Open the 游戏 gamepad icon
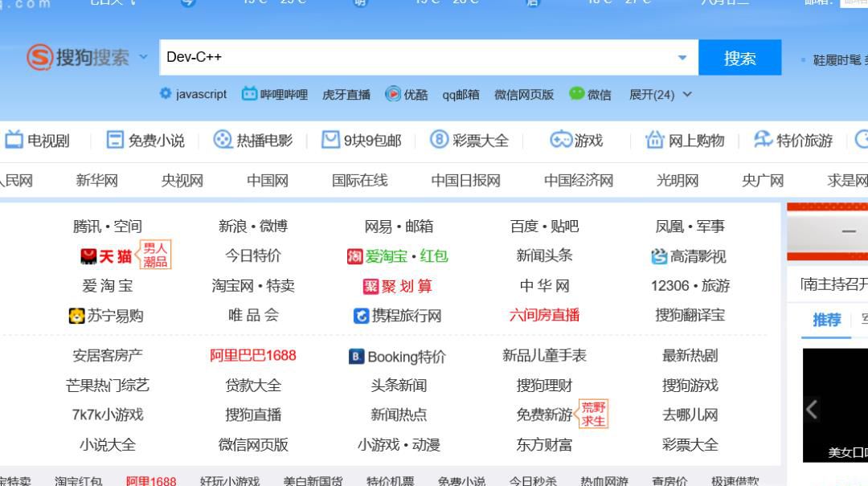Image resolution: width=868 pixels, height=486 pixels. (x=560, y=141)
